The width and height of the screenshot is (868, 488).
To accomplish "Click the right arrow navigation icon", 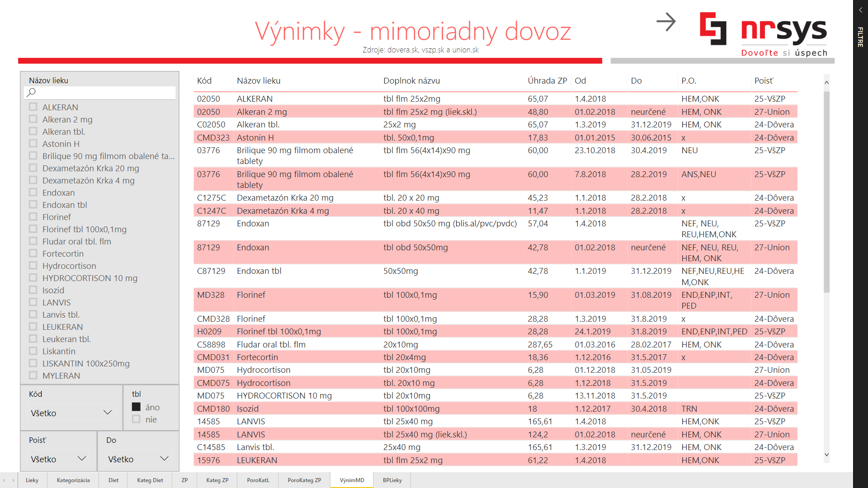I will tap(666, 22).
